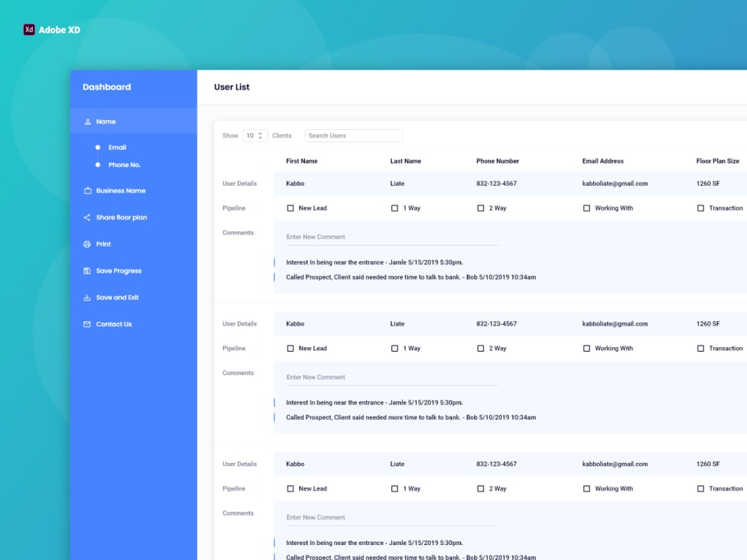This screenshot has width=747, height=560.
Task: Enable the 2 Way checkbox in the second row
Action: tap(480, 348)
